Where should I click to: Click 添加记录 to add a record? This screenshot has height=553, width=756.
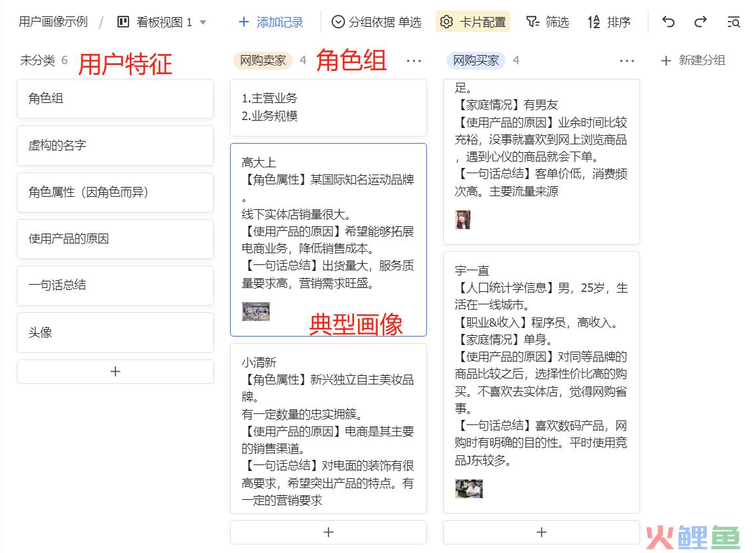coord(271,22)
